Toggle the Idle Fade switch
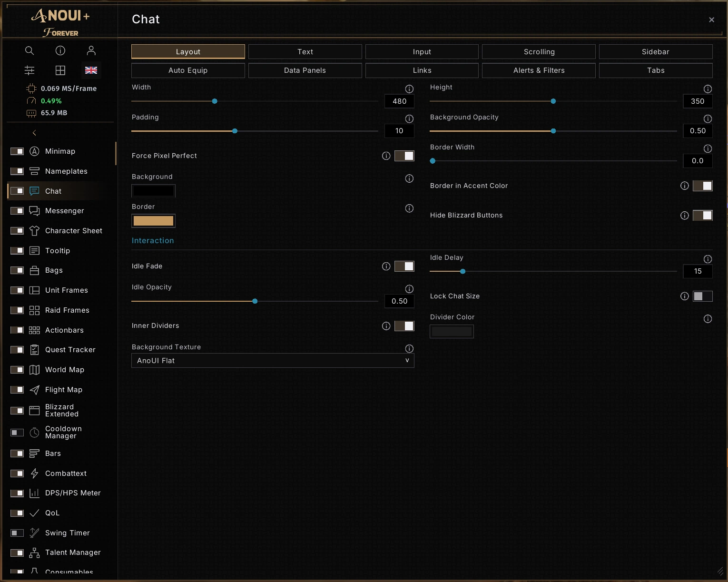 click(x=404, y=266)
